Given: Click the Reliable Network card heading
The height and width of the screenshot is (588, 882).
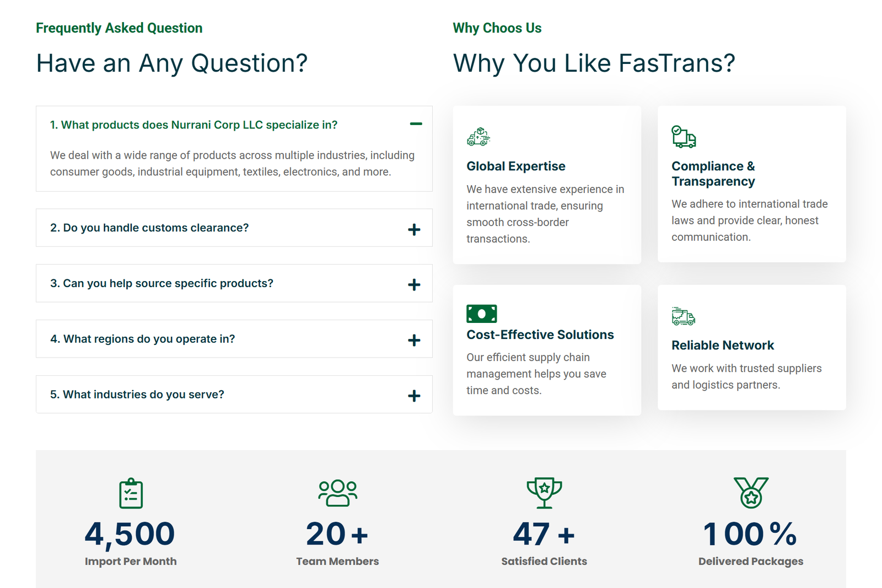Looking at the screenshot, I should [722, 346].
